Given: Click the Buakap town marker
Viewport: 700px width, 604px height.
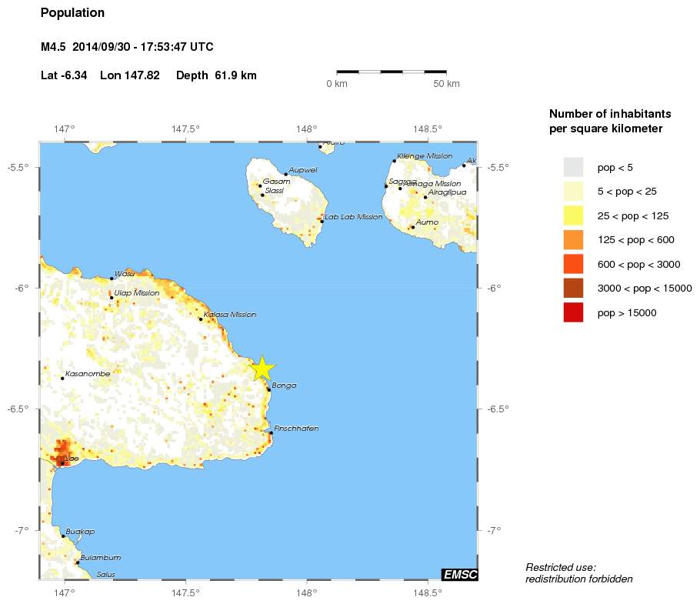Looking at the screenshot, I should tap(63, 536).
